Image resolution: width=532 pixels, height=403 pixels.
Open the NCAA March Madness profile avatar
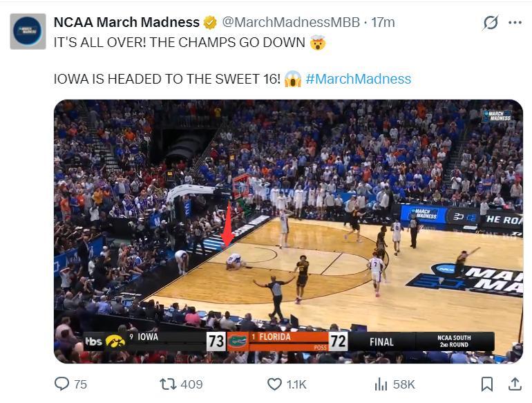pos(28,31)
